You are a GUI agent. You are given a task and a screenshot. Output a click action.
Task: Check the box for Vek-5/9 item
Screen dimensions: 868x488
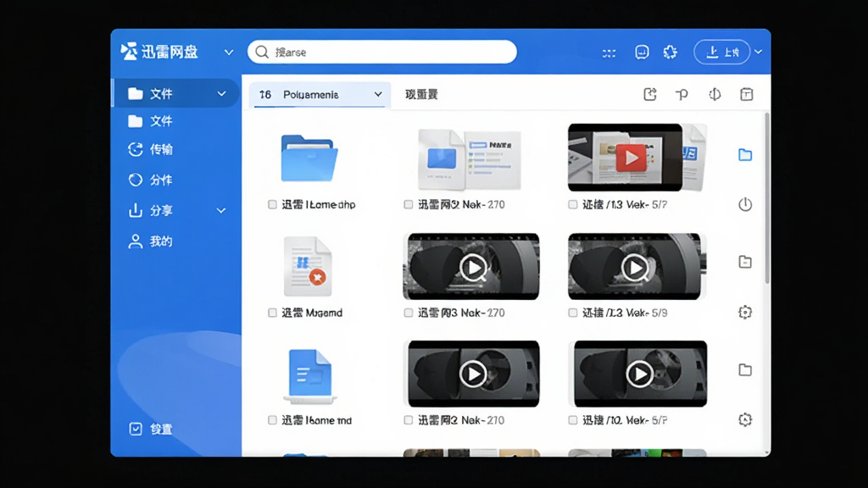click(x=573, y=313)
